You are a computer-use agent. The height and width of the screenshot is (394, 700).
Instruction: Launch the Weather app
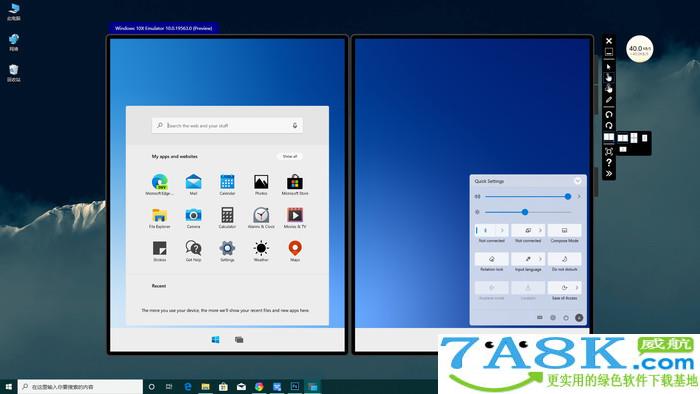pos(261,248)
